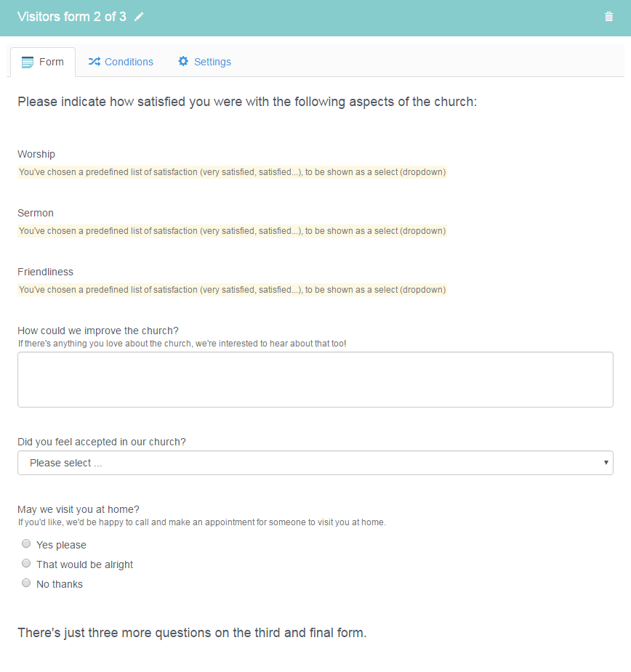Select the Form tab

43,62
